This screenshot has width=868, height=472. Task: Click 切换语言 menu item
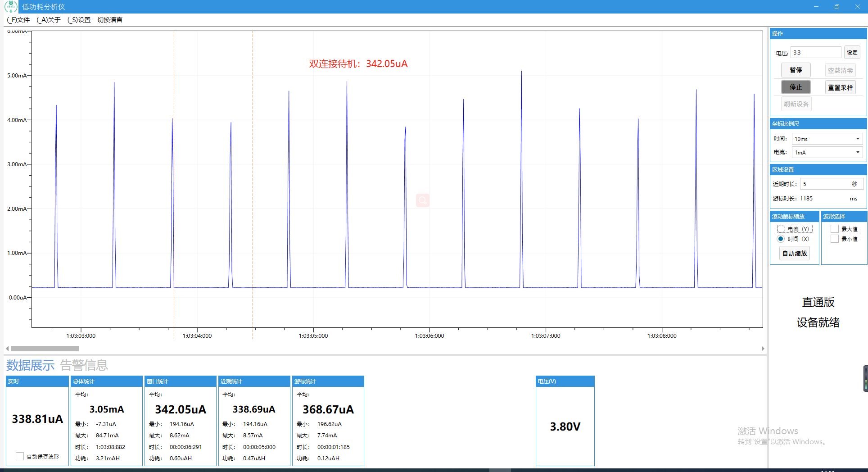point(110,20)
